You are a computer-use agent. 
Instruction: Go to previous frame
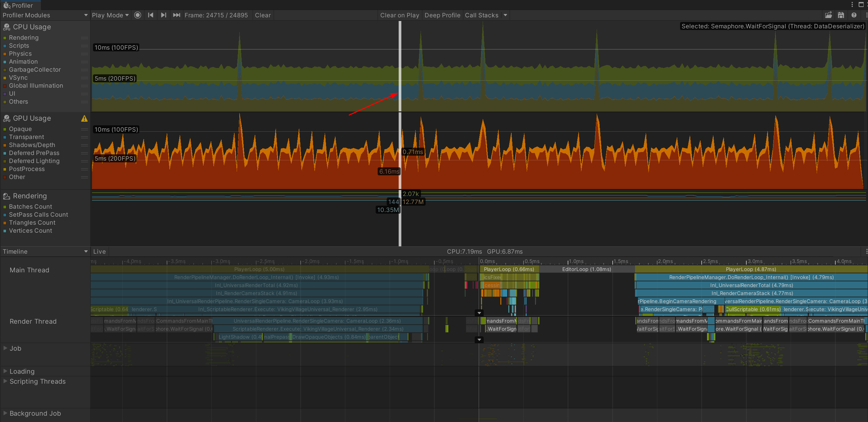click(151, 15)
